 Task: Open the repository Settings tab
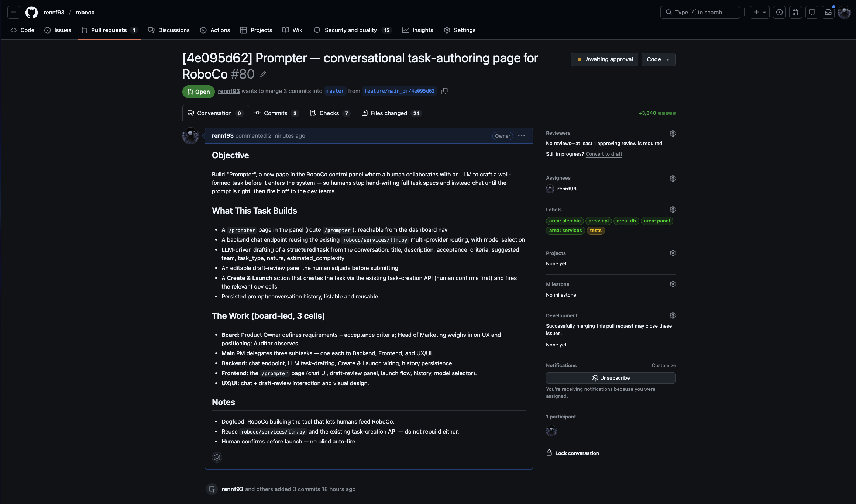click(460, 30)
